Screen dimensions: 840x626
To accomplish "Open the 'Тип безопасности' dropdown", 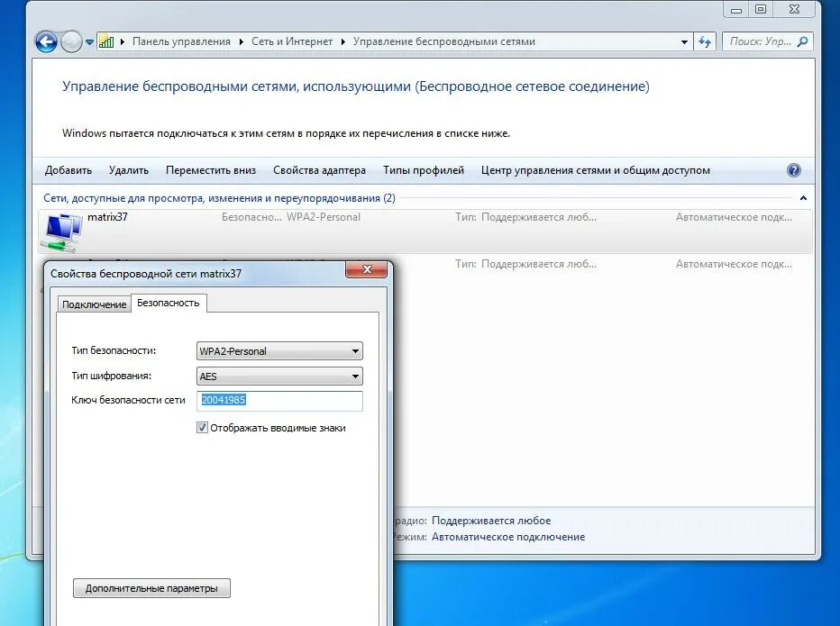I will pos(279,350).
